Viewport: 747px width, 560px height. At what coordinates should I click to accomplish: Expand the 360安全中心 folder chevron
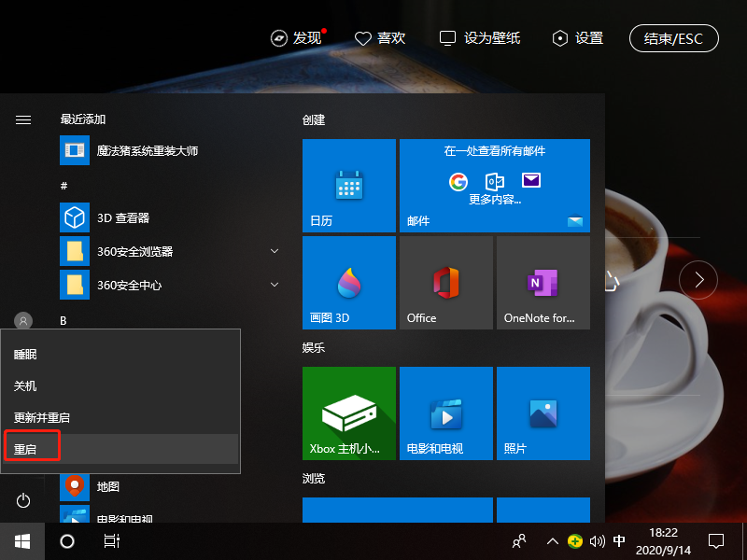(x=275, y=285)
